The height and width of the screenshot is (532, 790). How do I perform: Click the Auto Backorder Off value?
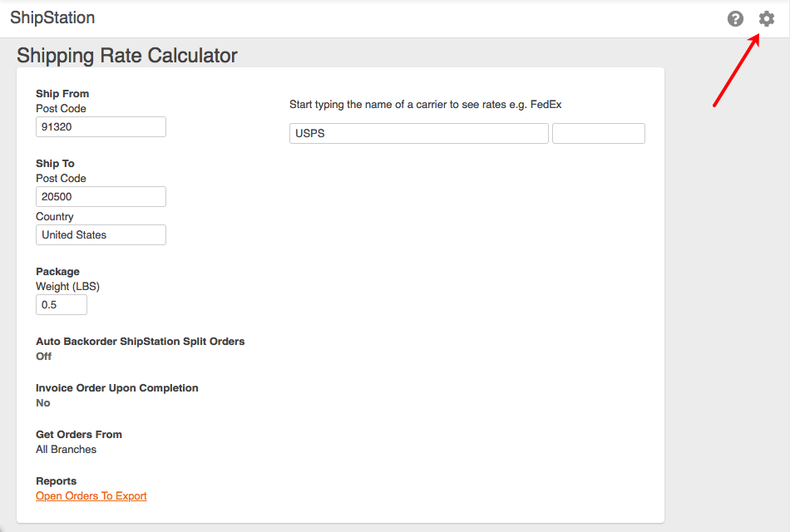(43, 356)
